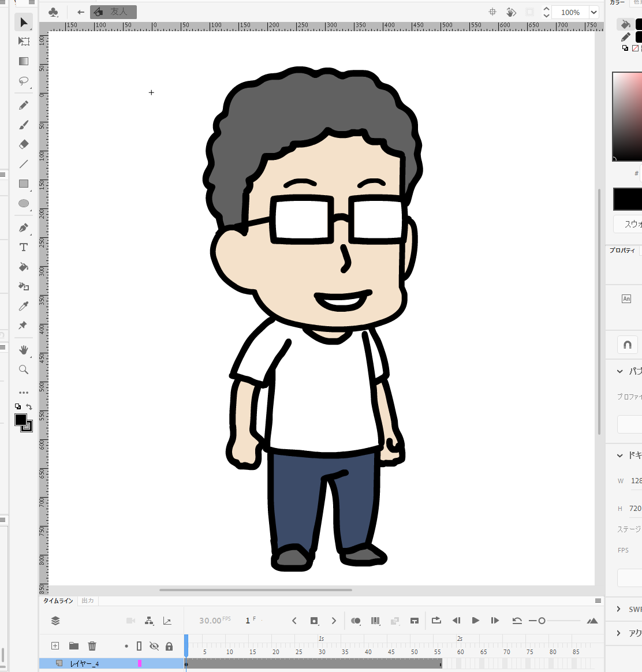
Task: Open the three-dots Edit Toolbar menu
Action: coord(24,393)
